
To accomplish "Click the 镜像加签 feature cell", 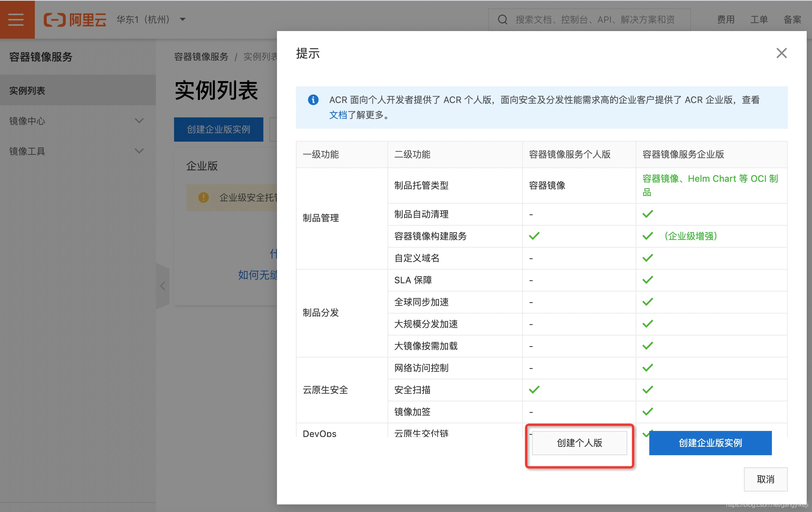I will pyautogui.click(x=455, y=412).
